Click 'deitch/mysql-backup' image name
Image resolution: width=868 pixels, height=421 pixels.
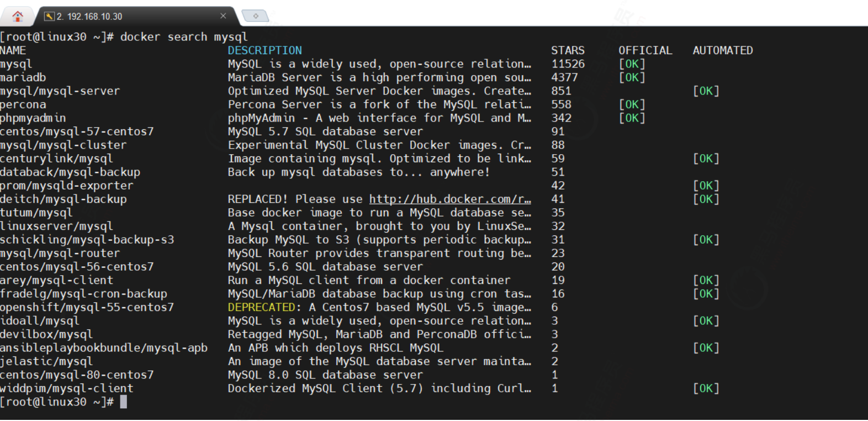pyautogui.click(x=63, y=199)
